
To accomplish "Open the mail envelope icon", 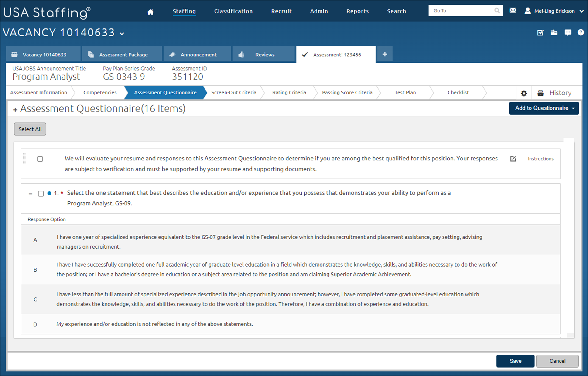I will tap(513, 10).
